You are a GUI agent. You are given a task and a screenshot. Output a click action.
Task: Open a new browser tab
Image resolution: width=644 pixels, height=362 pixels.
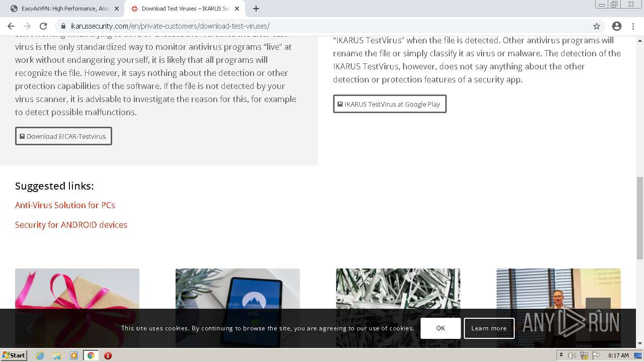(x=256, y=9)
